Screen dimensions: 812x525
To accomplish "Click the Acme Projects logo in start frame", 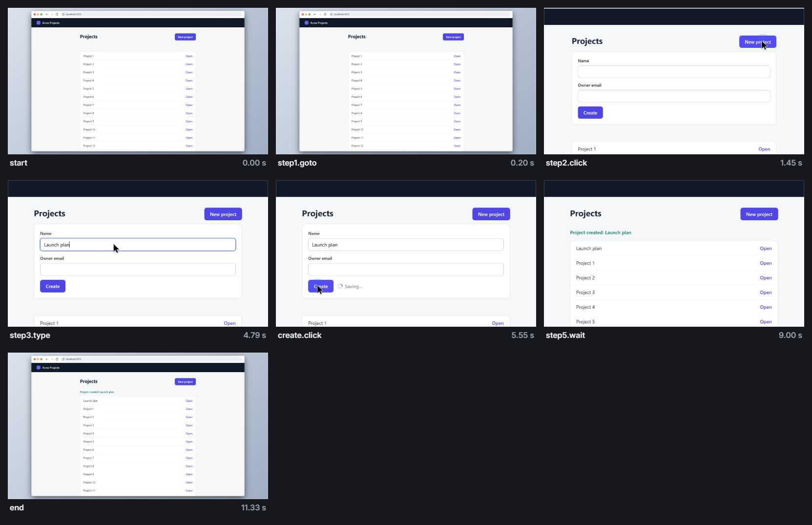I will (x=39, y=23).
